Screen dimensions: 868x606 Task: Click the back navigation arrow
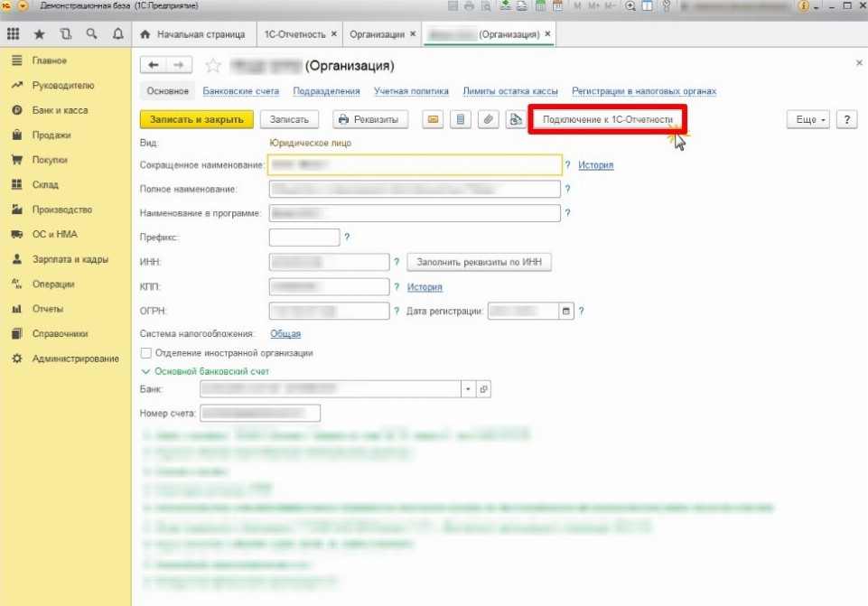pos(154,65)
